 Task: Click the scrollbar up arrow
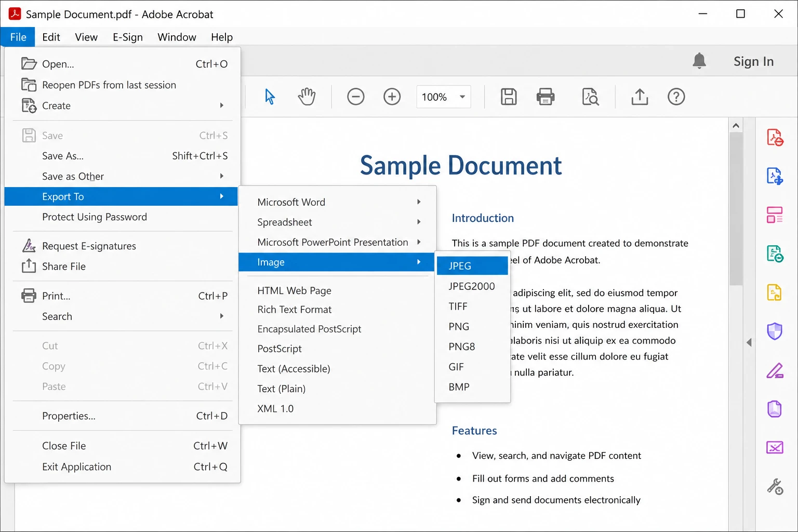coord(736,125)
